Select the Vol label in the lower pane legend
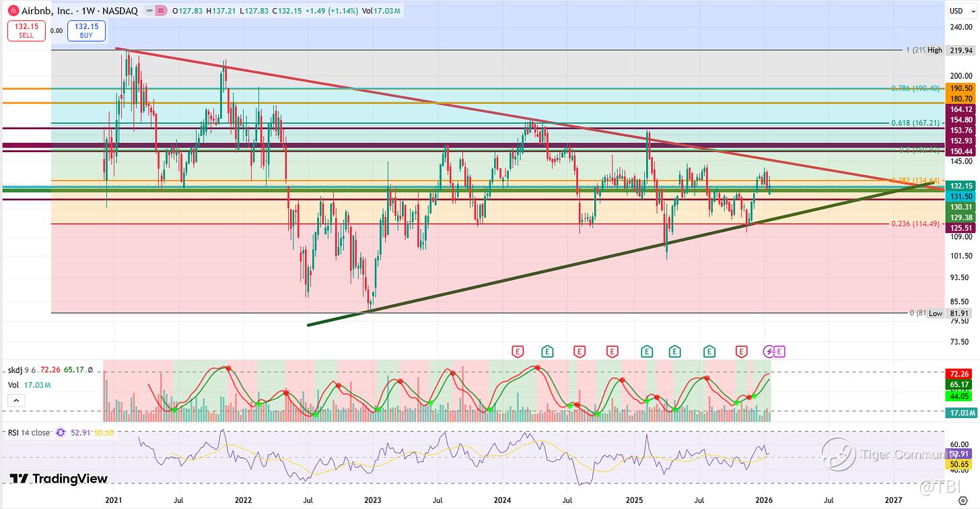This screenshot has width=980, height=509. [14, 385]
